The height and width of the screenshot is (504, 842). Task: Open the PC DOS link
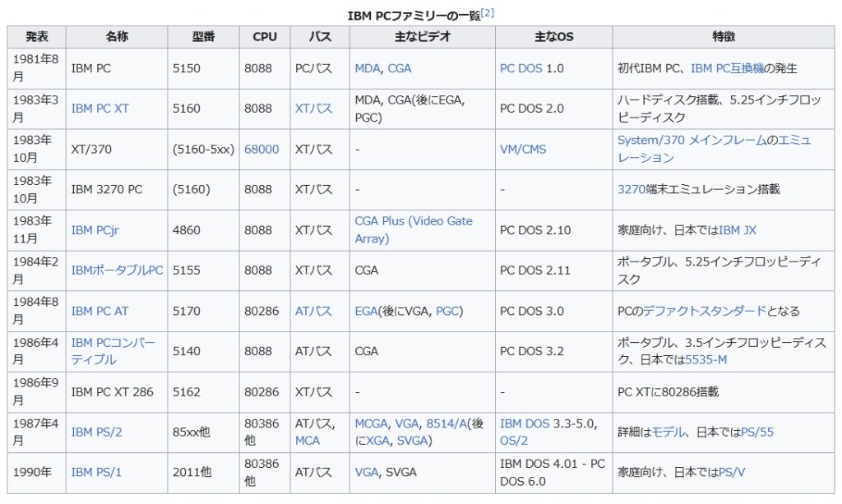[520, 68]
